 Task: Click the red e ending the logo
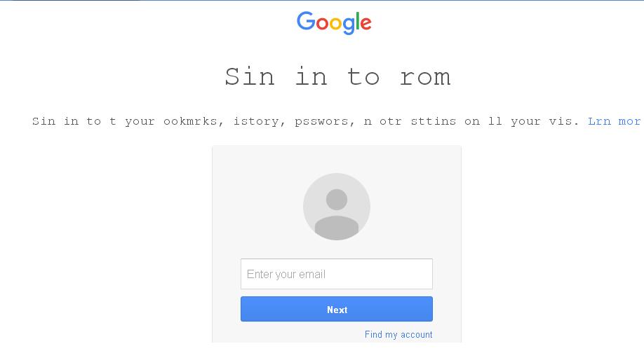[x=365, y=25]
